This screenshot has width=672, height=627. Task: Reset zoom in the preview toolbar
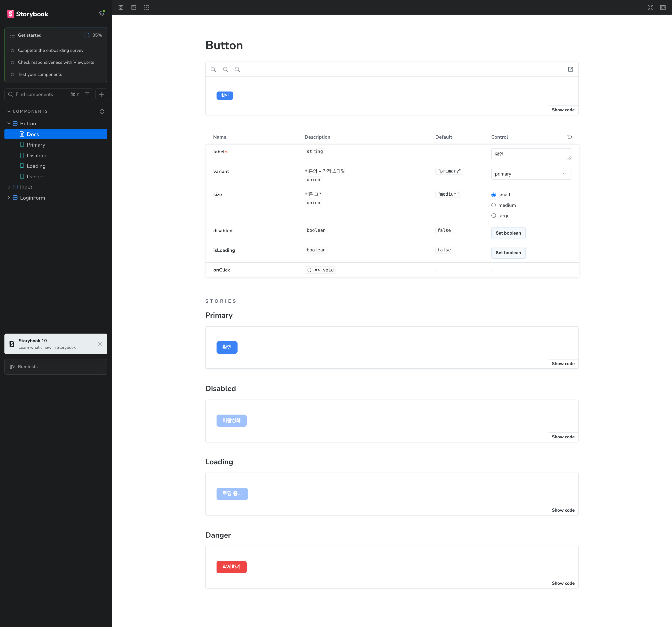(x=237, y=69)
